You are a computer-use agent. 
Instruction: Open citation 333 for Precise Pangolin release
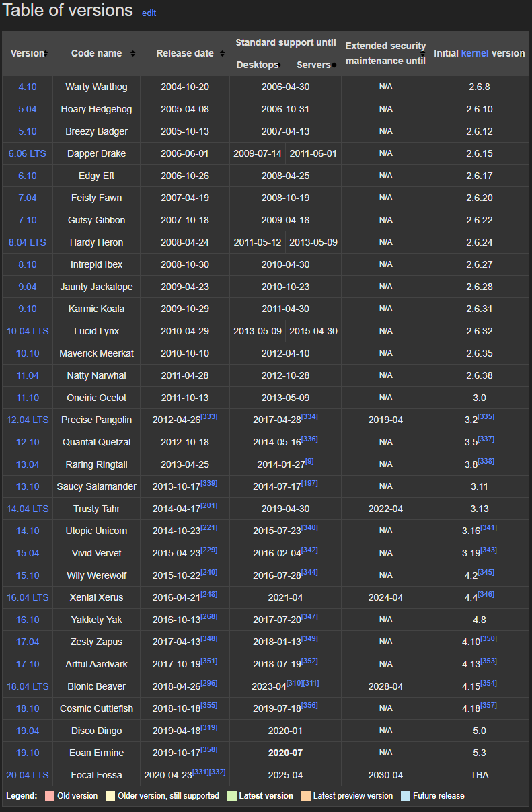click(x=209, y=417)
